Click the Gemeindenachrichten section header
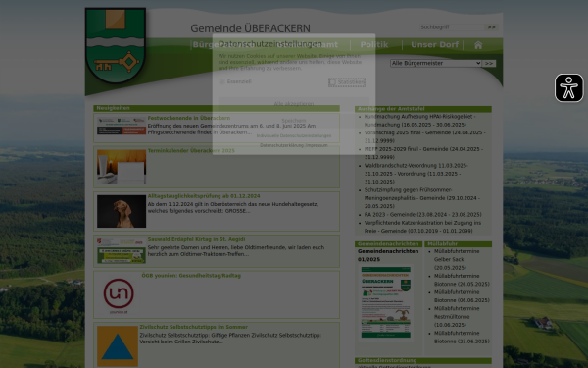Image resolution: width=588 pixels, height=368 pixels. pos(388,244)
